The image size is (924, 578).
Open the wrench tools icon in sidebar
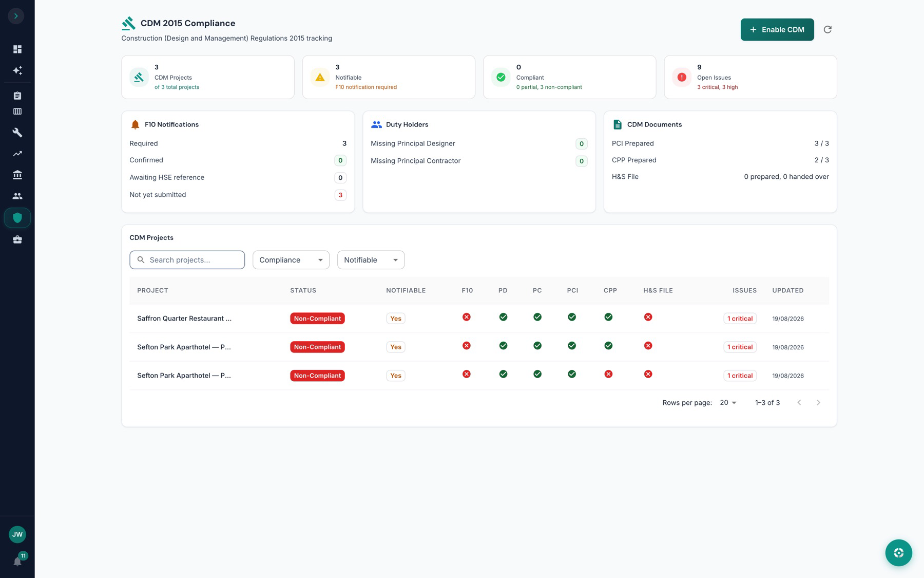tap(17, 133)
